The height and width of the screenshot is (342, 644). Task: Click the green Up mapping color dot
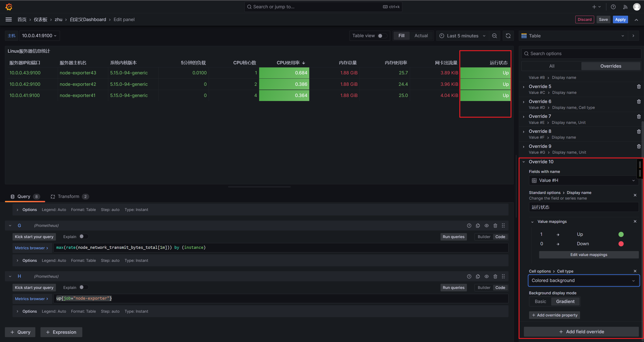tap(621, 234)
